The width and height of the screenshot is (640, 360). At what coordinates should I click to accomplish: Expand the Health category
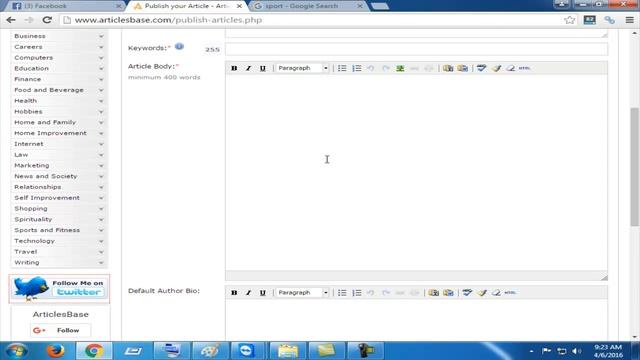pyautogui.click(x=101, y=101)
